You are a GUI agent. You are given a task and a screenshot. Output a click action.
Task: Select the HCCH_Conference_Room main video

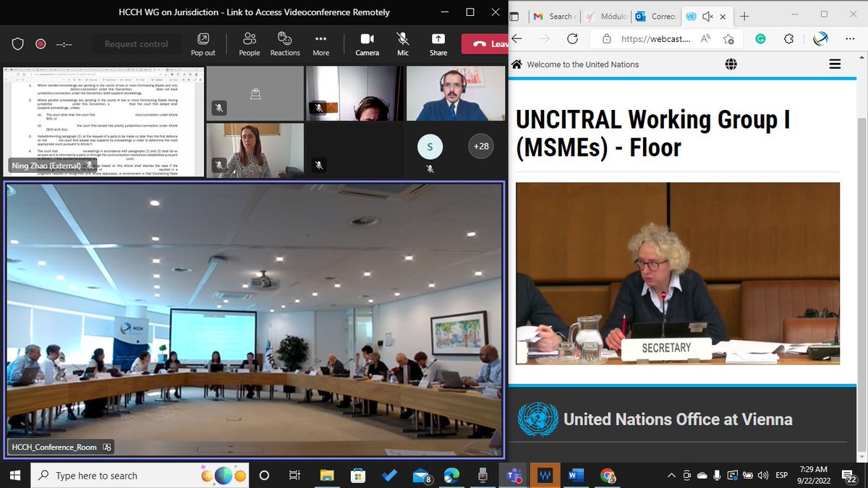click(254, 319)
